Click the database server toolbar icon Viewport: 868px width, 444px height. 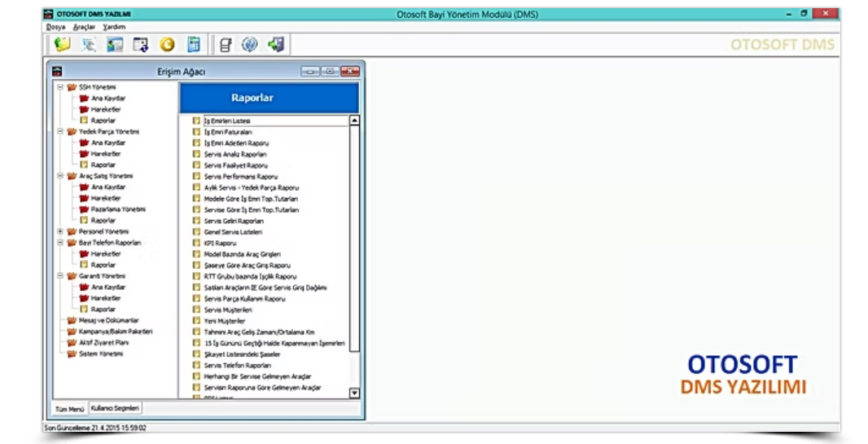(226, 45)
